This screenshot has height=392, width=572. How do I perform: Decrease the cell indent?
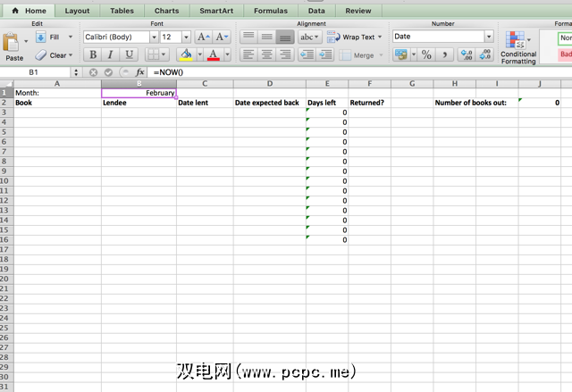307,55
